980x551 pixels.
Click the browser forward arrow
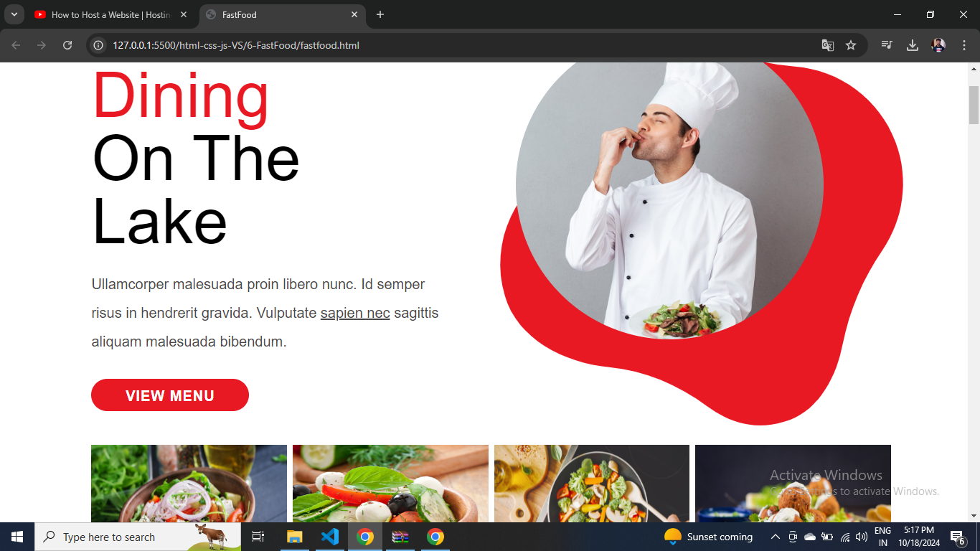point(42,45)
